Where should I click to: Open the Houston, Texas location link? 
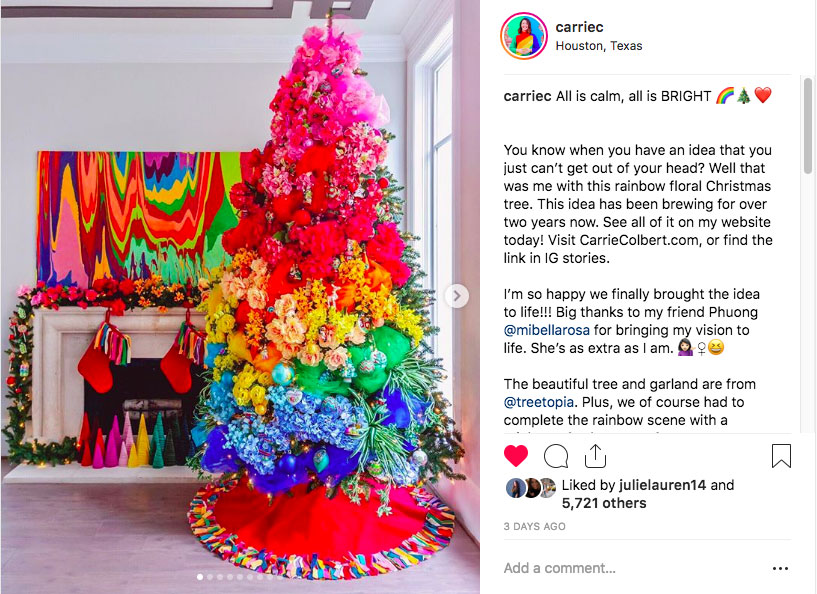point(599,46)
